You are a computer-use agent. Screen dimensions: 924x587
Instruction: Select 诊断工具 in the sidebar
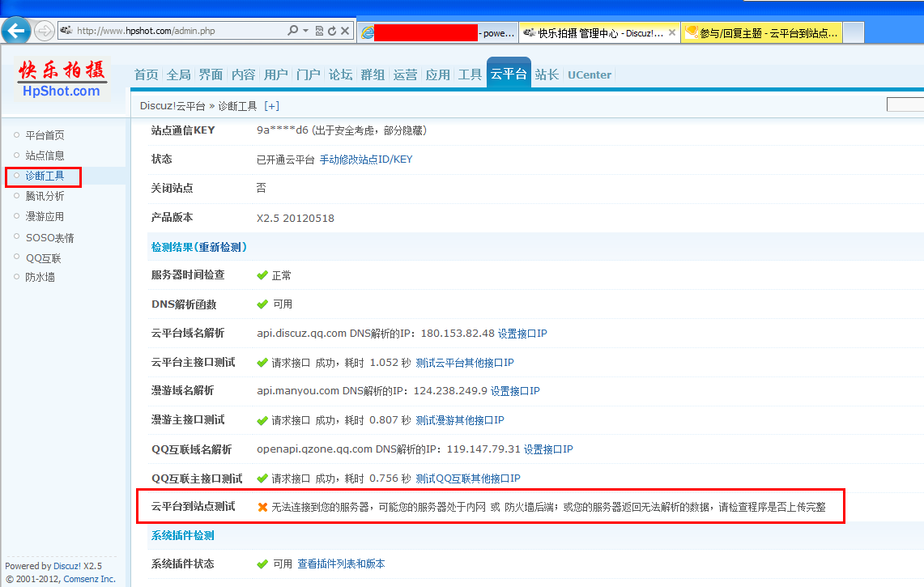(x=45, y=176)
